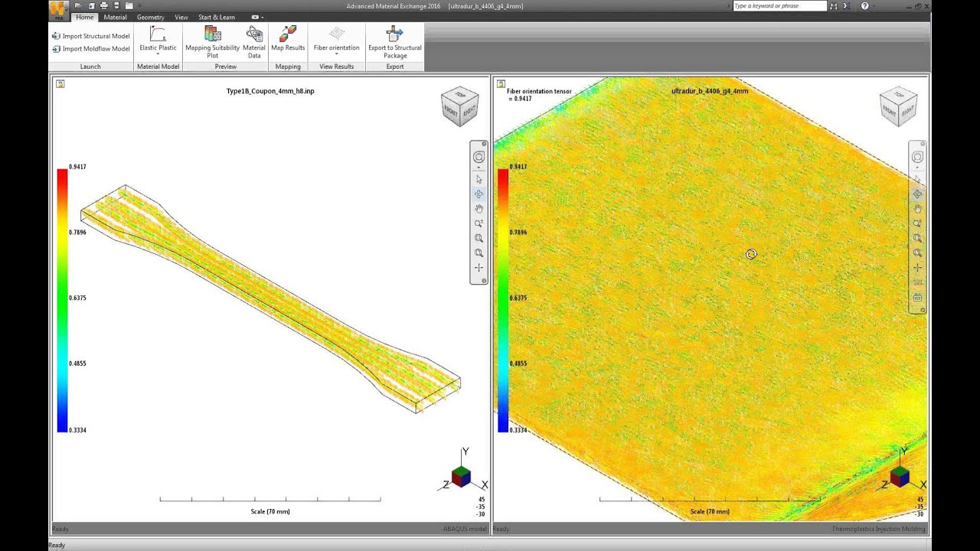980x551 pixels.
Task: Click the left viewport color legend bar
Action: (62, 300)
